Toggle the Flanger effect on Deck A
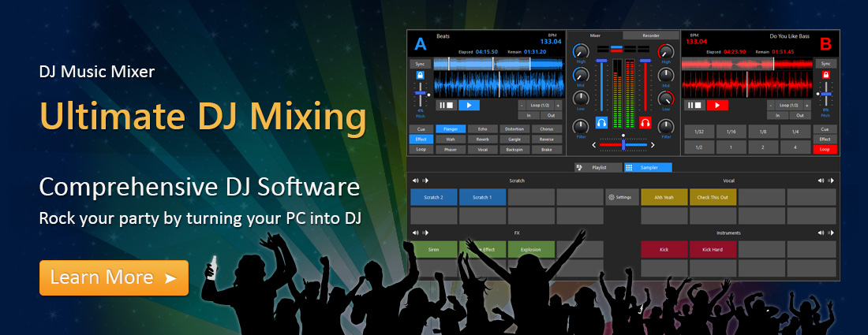The image size is (868, 335). click(450, 128)
